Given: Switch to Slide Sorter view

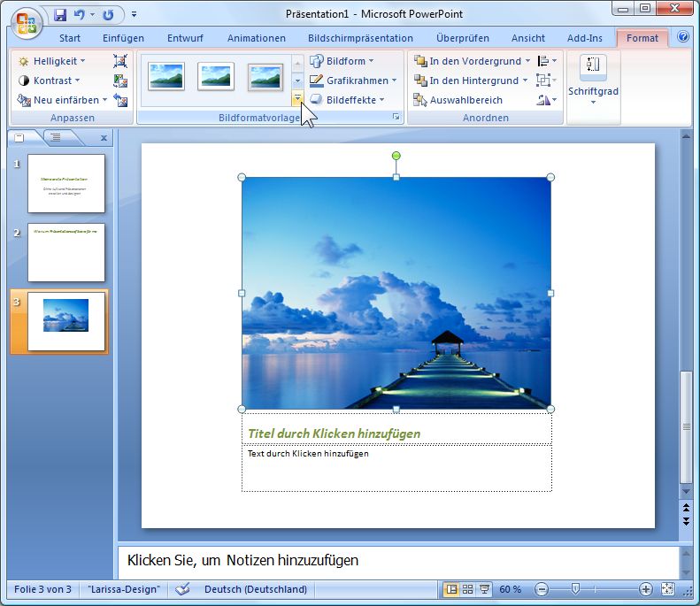Looking at the screenshot, I should tap(467, 589).
